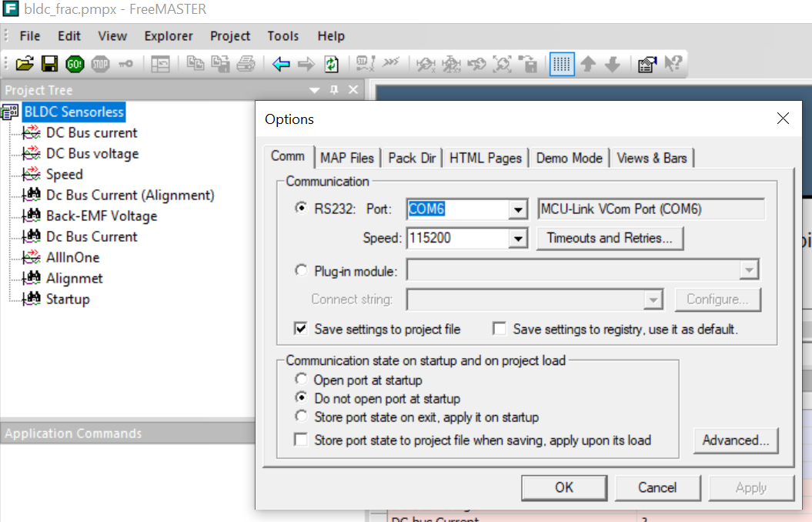Screen dimensions: 812x522
Task: Close the Project Tree panel
Action: click(353, 90)
